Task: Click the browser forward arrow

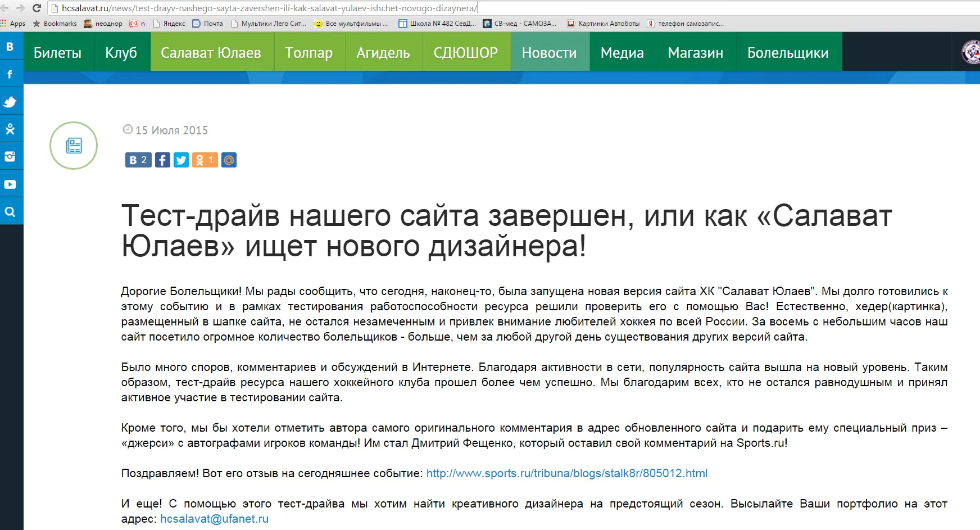Action: coord(21,8)
